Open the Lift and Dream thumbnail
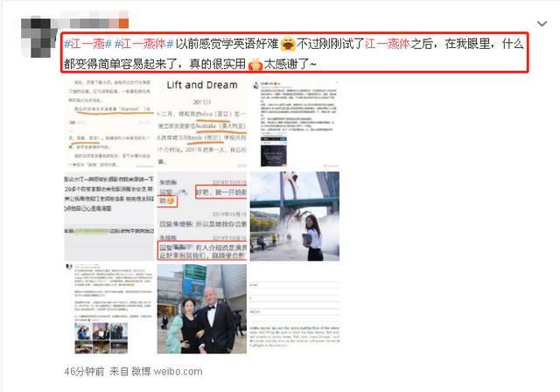Image resolution: width=560 pixels, height=392 pixels. (x=202, y=123)
